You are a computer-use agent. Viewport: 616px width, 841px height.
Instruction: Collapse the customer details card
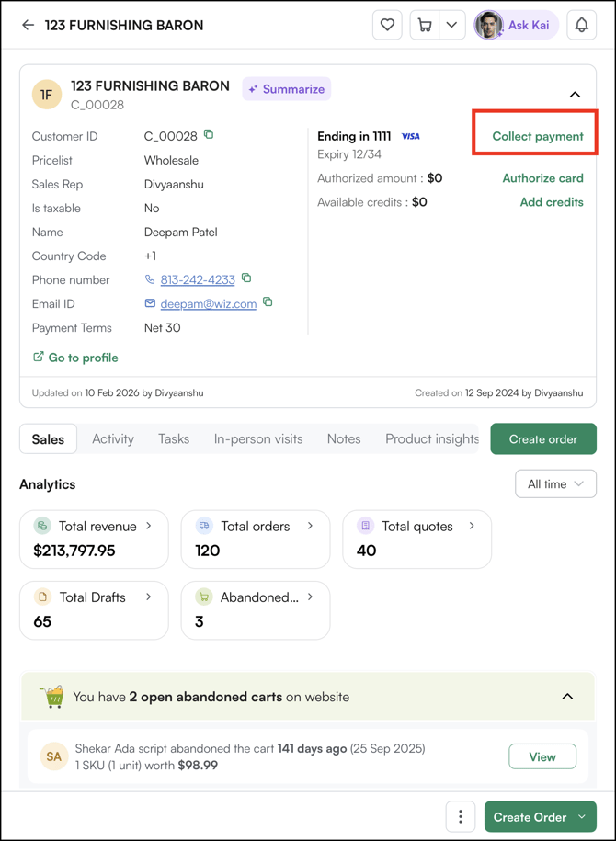click(575, 95)
